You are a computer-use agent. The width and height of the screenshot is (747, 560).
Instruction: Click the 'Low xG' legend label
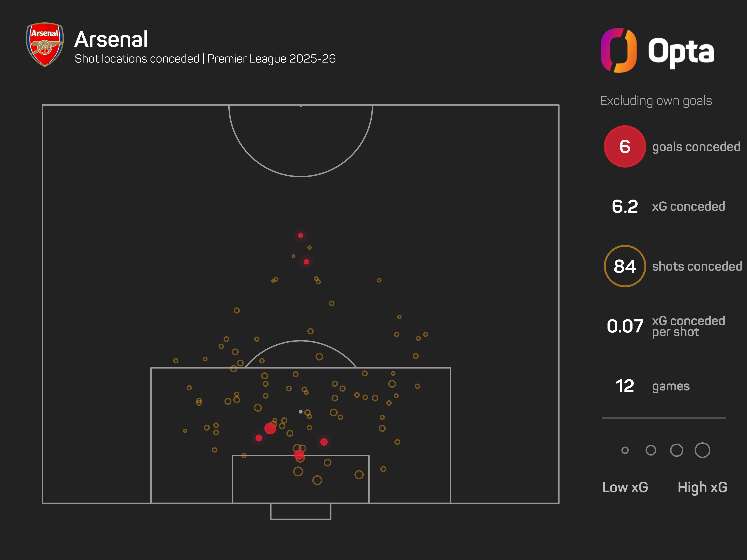[625, 487]
